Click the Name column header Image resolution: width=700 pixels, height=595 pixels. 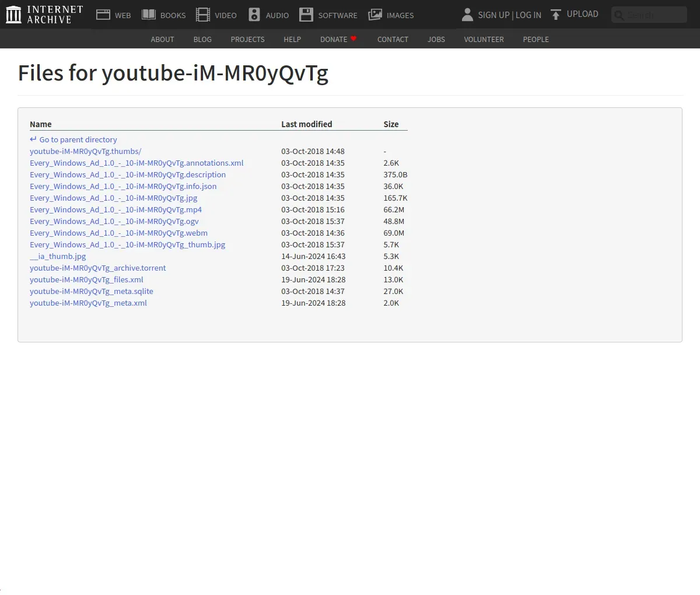[41, 124]
